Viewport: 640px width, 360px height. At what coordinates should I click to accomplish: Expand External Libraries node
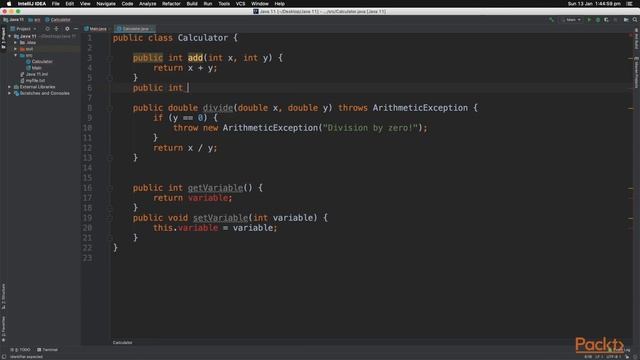tap(10, 87)
